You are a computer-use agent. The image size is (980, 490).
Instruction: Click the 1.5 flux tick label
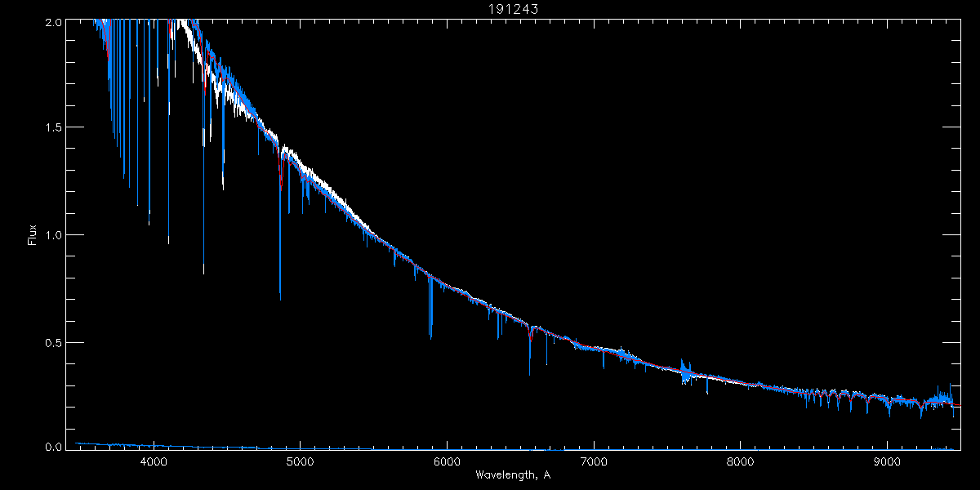tap(53, 127)
